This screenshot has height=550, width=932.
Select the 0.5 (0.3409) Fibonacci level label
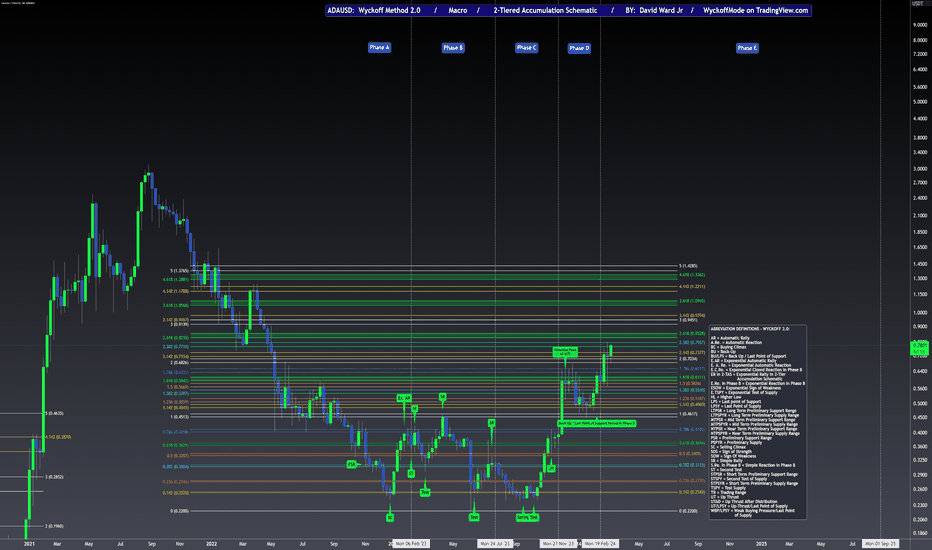tap(690, 454)
